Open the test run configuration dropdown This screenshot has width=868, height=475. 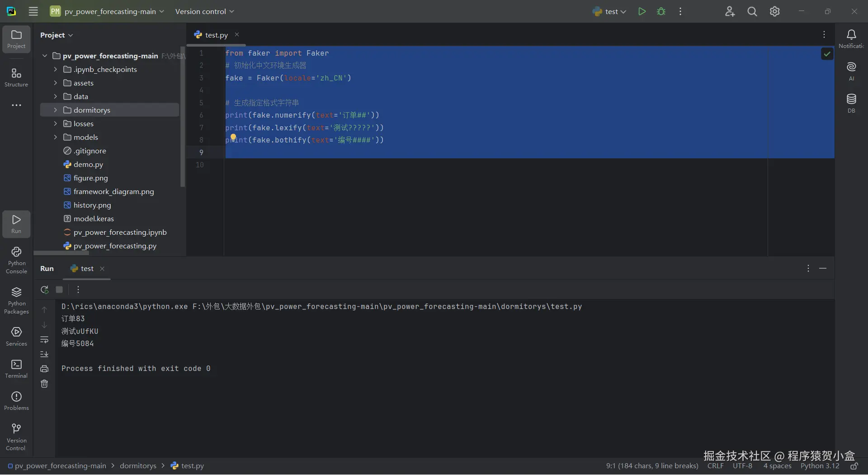[x=609, y=12]
